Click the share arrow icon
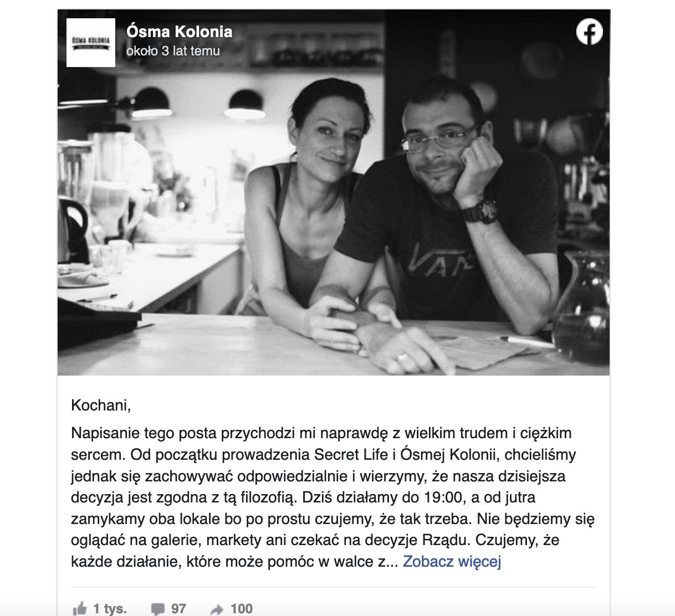This screenshot has height=616, width=675. [x=216, y=609]
